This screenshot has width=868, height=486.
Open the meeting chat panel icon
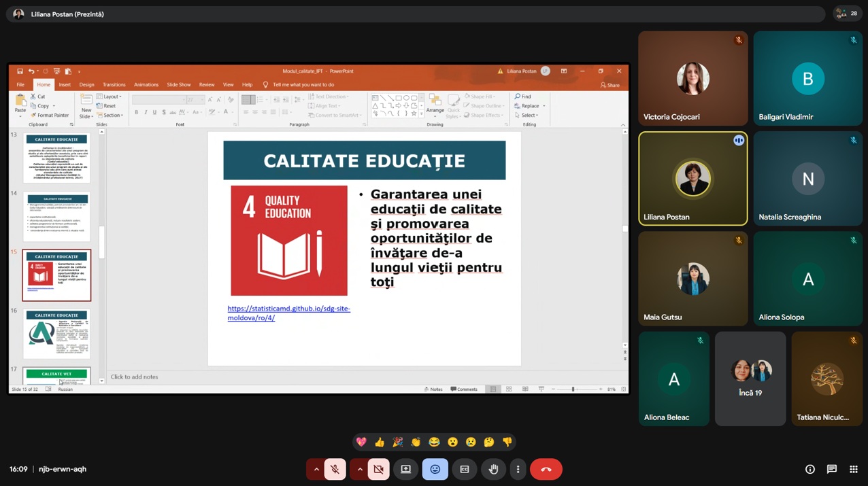pos(831,469)
